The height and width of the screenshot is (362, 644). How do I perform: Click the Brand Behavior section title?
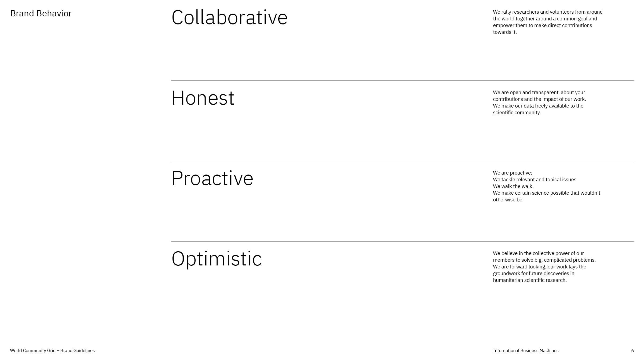(x=41, y=13)
